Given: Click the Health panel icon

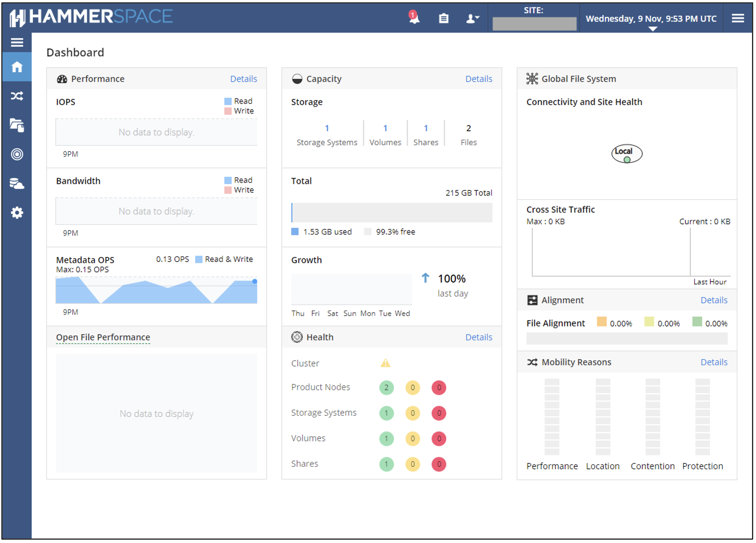Looking at the screenshot, I should 297,337.
